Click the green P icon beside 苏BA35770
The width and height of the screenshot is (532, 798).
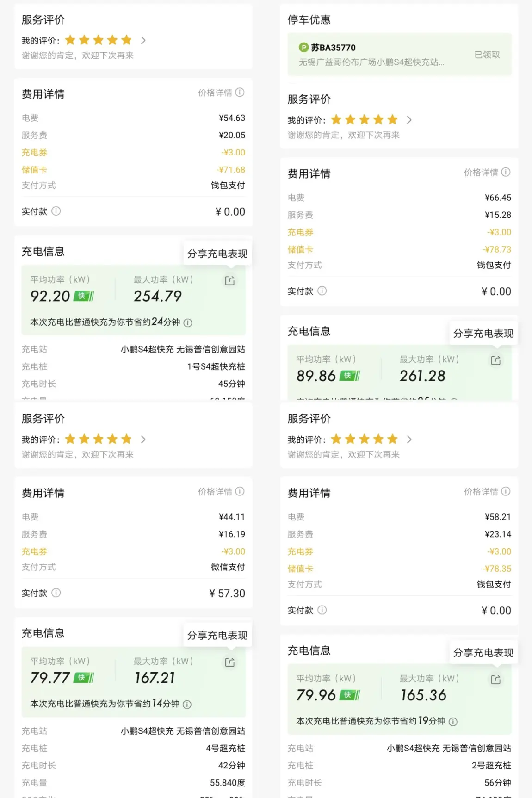pos(303,47)
